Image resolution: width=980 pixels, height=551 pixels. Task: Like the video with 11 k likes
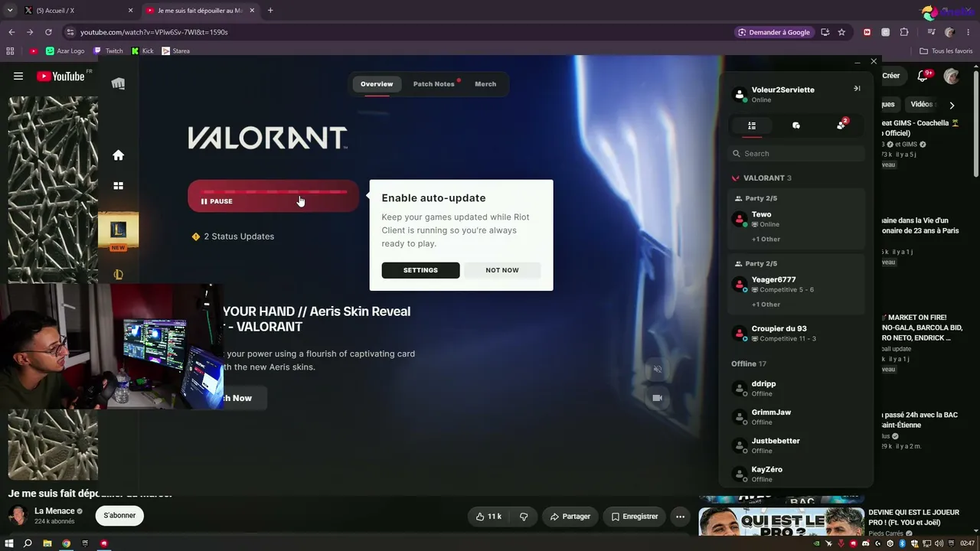(x=488, y=517)
